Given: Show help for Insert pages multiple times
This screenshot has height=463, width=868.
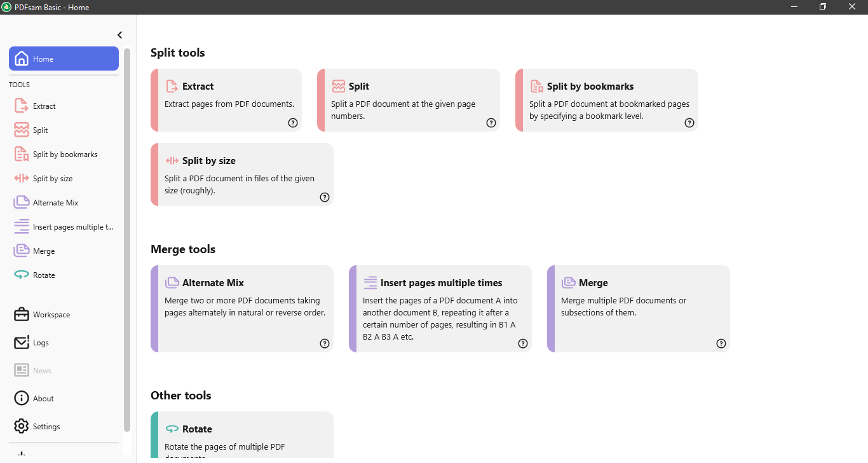Looking at the screenshot, I should [x=523, y=343].
